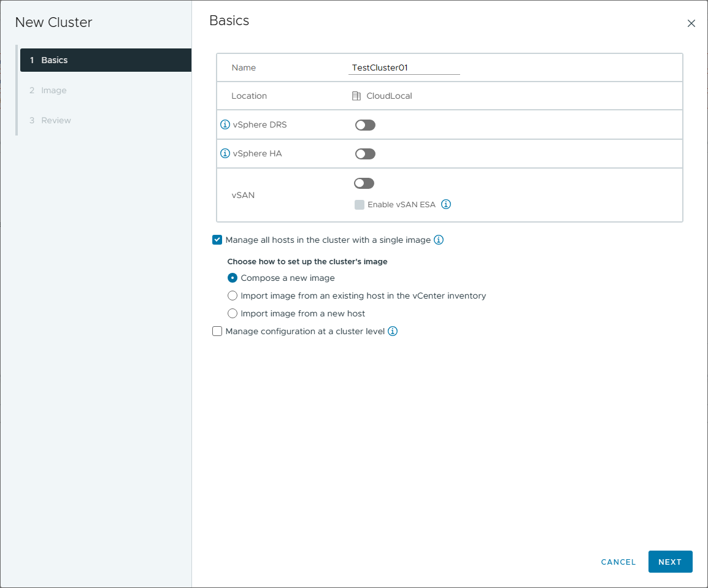Click the Enable vSAN ESA checkbox

pyautogui.click(x=360, y=205)
